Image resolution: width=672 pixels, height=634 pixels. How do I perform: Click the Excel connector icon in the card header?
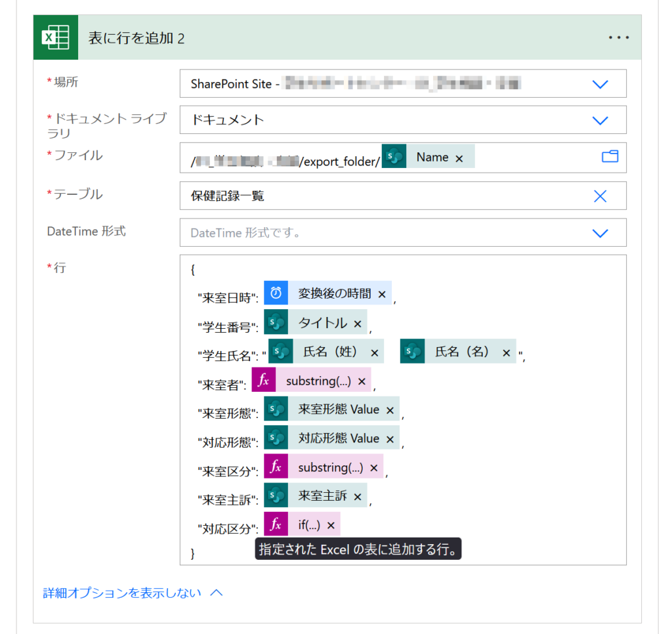(x=55, y=37)
